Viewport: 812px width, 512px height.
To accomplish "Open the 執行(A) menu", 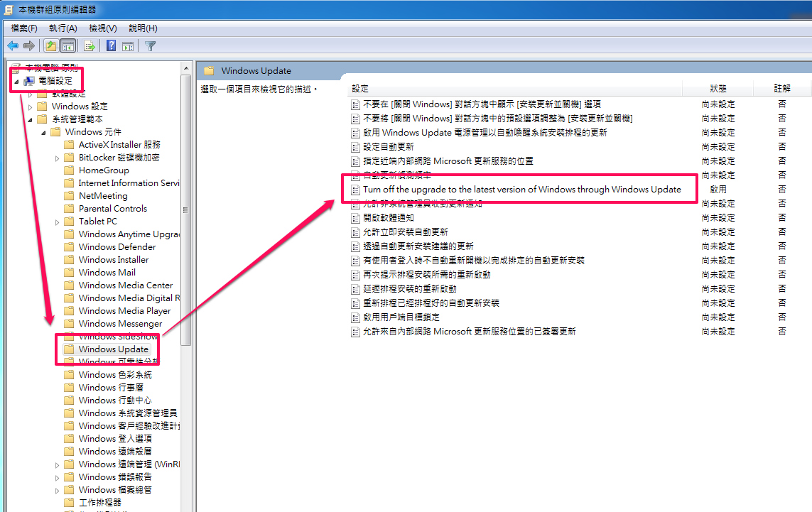I will pos(63,28).
